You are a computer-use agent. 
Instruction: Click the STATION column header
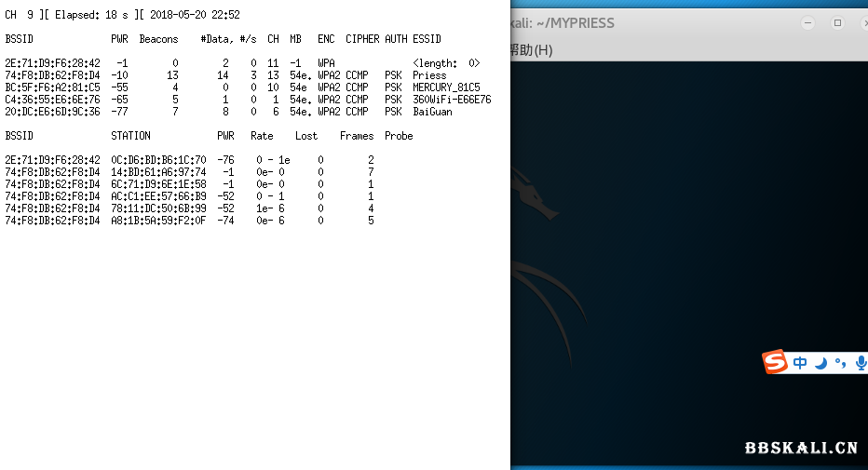pyautogui.click(x=130, y=136)
